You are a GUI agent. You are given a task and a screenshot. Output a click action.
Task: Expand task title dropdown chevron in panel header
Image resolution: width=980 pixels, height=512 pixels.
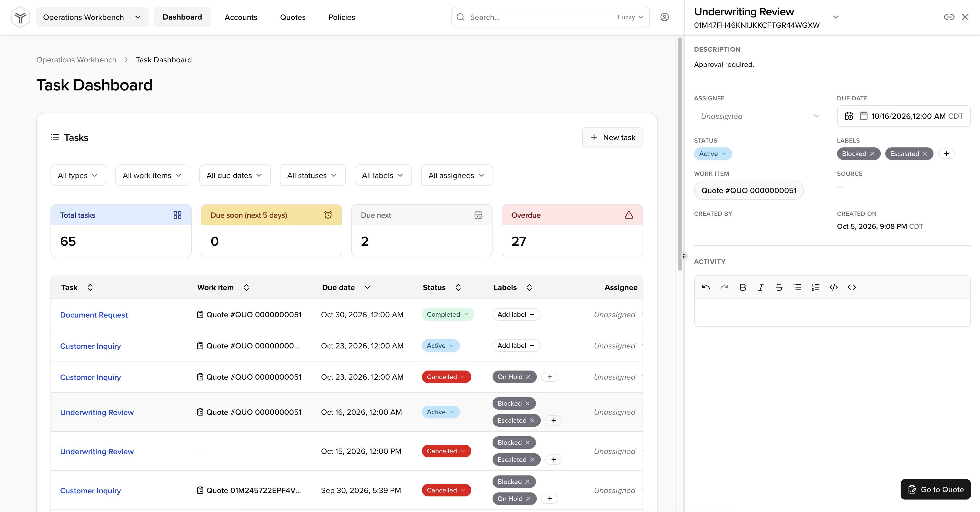point(835,17)
